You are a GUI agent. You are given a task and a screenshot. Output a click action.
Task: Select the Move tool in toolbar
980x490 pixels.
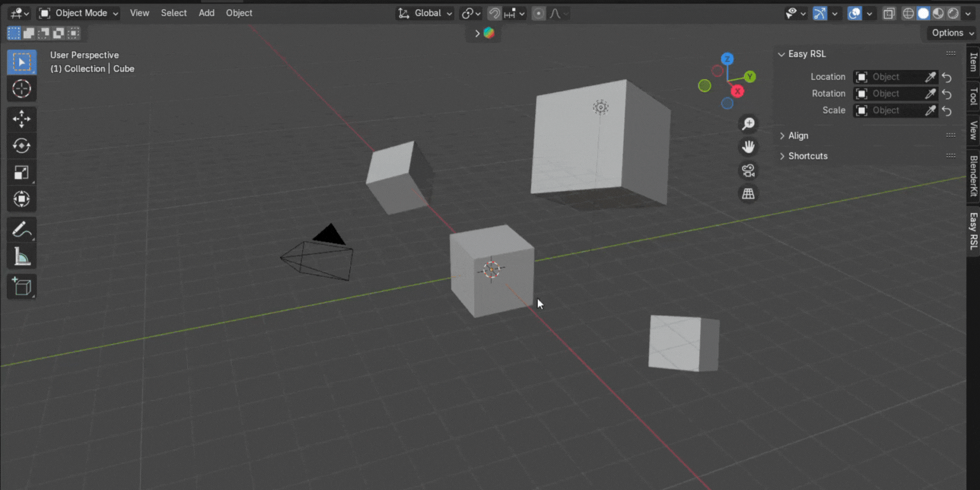click(x=22, y=119)
